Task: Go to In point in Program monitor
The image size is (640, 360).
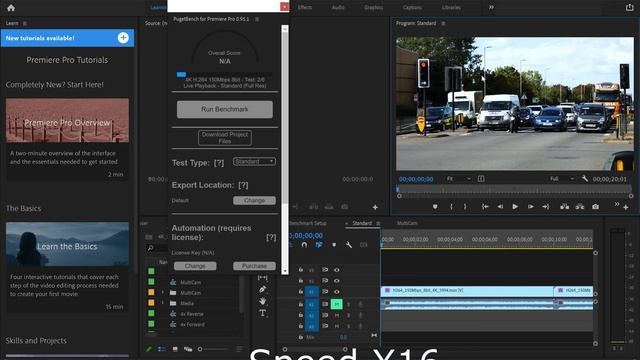Action: pyautogui.click(x=485, y=207)
